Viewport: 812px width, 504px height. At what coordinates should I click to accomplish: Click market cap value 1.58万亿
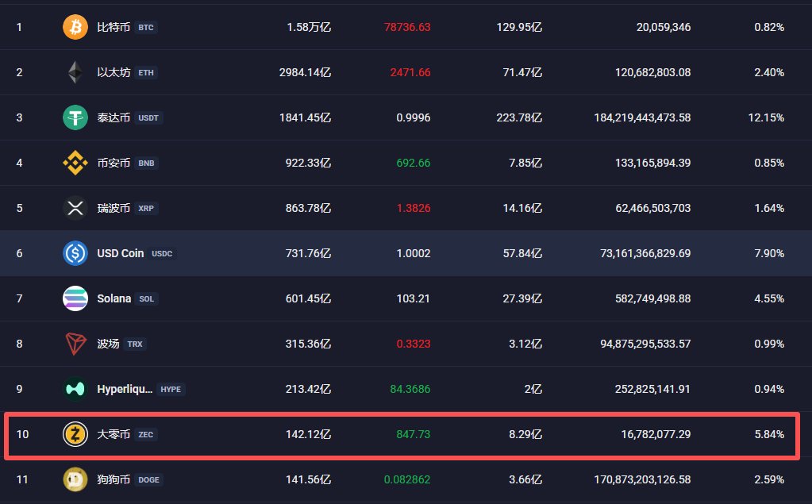click(309, 27)
